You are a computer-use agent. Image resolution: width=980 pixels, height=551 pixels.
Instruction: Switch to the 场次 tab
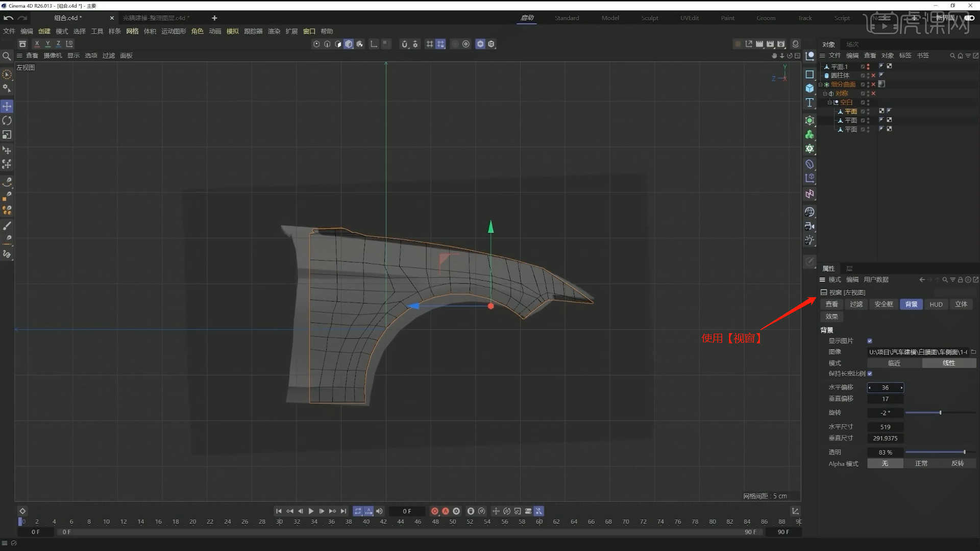(x=852, y=44)
